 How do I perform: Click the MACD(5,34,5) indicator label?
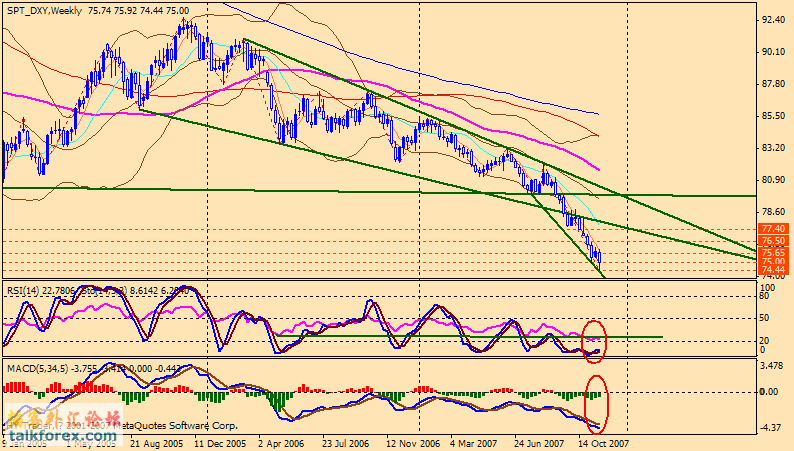click(38, 368)
